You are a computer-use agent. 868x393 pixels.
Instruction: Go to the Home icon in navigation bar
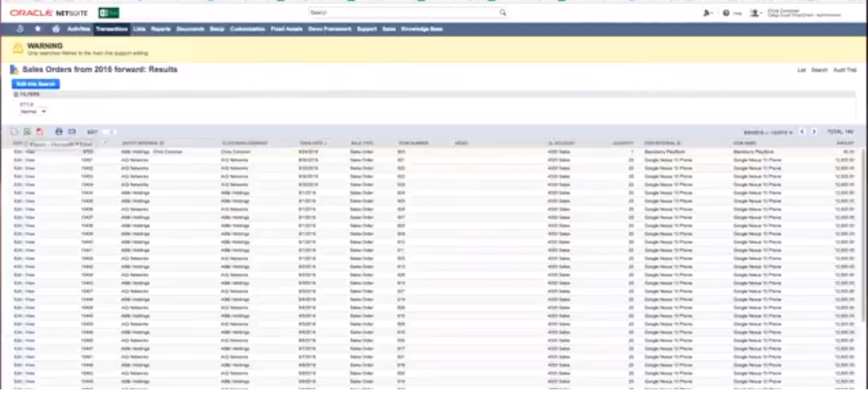tap(56, 29)
